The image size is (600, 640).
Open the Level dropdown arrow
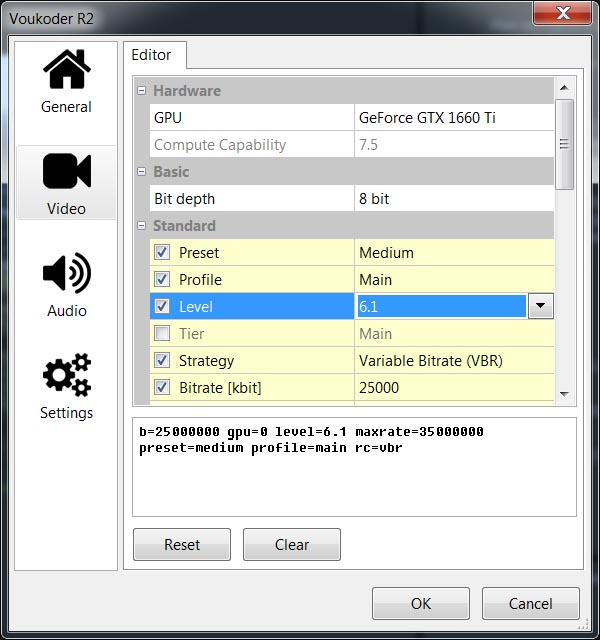coord(541,306)
